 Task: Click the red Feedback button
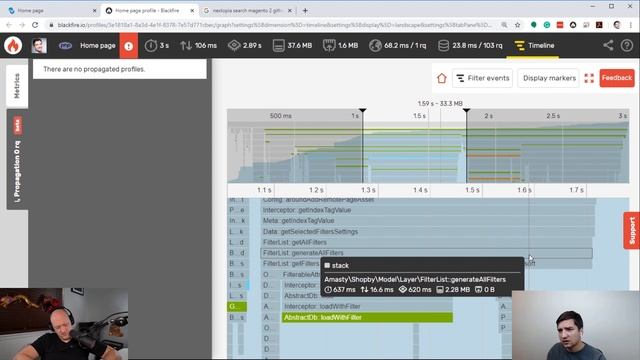click(x=617, y=78)
